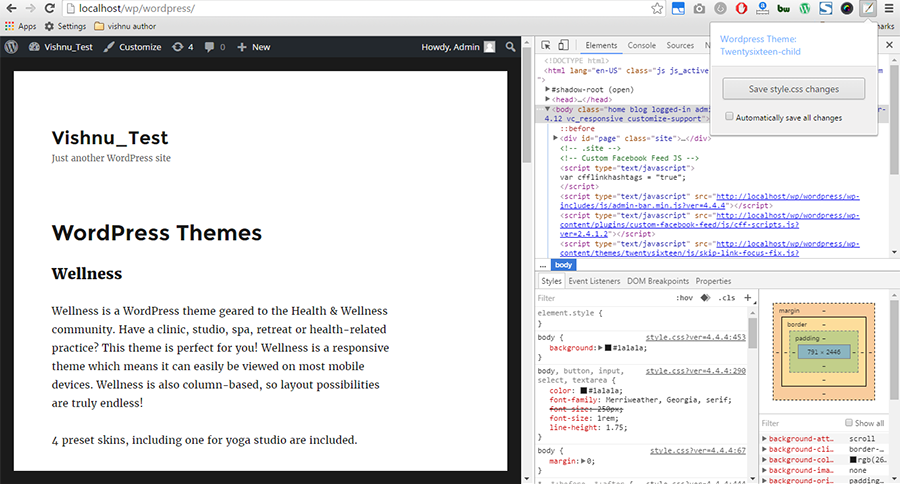
Task: Collapse the body element
Action: click(x=548, y=109)
